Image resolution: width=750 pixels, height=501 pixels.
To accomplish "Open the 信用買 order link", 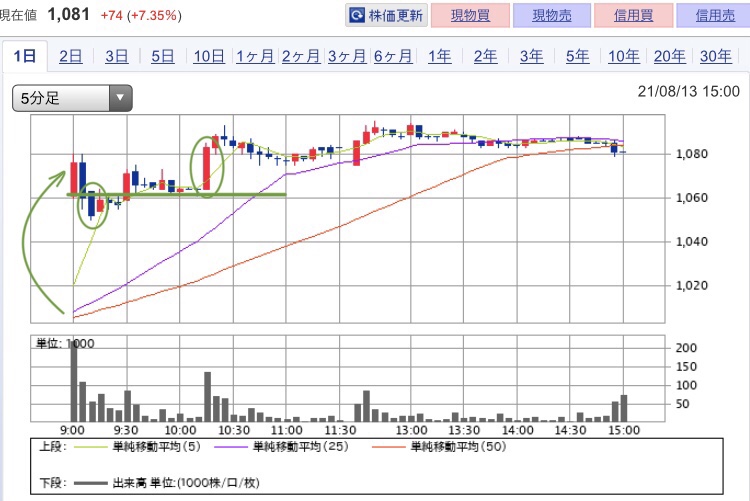I will click(633, 15).
